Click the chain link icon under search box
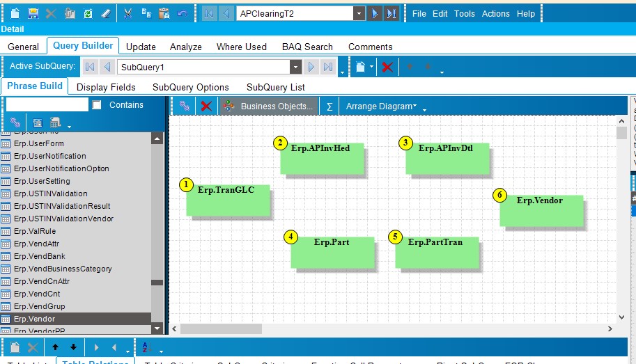The width and height of the screenshot is (636, 364). click(x=15, y=122)
